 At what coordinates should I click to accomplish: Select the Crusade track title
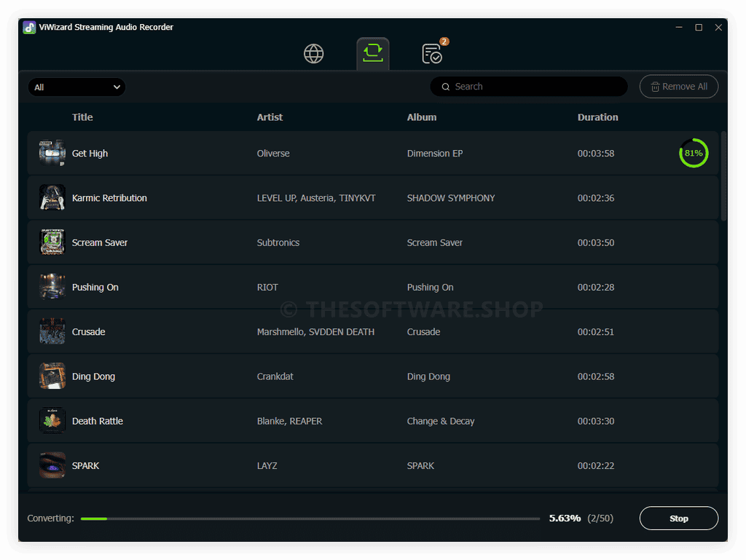(x=88, y=332)
